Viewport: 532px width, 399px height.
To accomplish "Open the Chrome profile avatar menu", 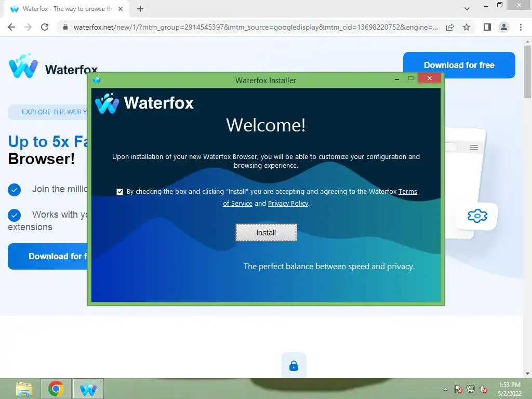I will tap(504, 27).
